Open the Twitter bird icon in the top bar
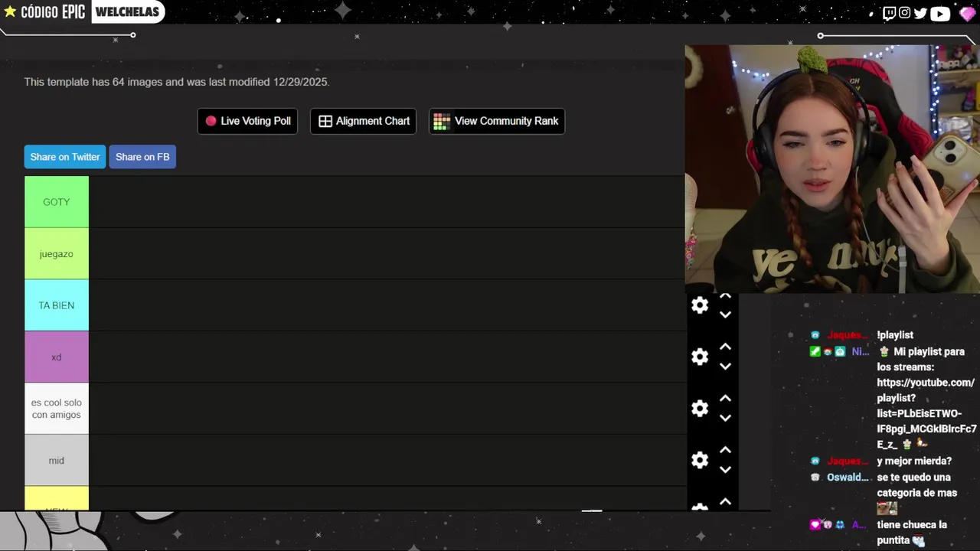Viewport: 980px width, 551px height. click(x=920, y=13)
